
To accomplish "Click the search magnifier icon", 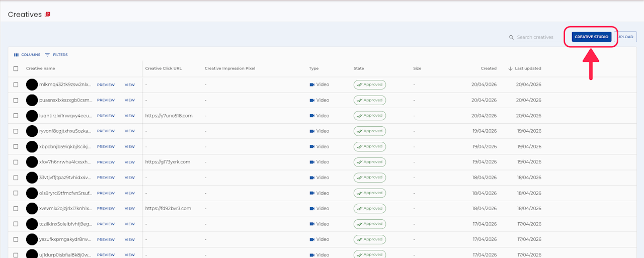I will tap(512, 37).
